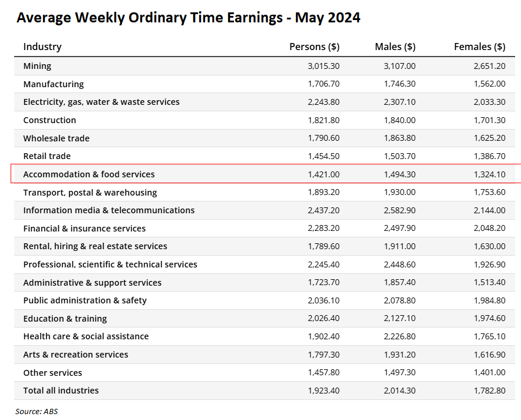This screenshot has height=420, width=521.
Task: Click Other services females value 1,401.00
Action: click(489, 373)
